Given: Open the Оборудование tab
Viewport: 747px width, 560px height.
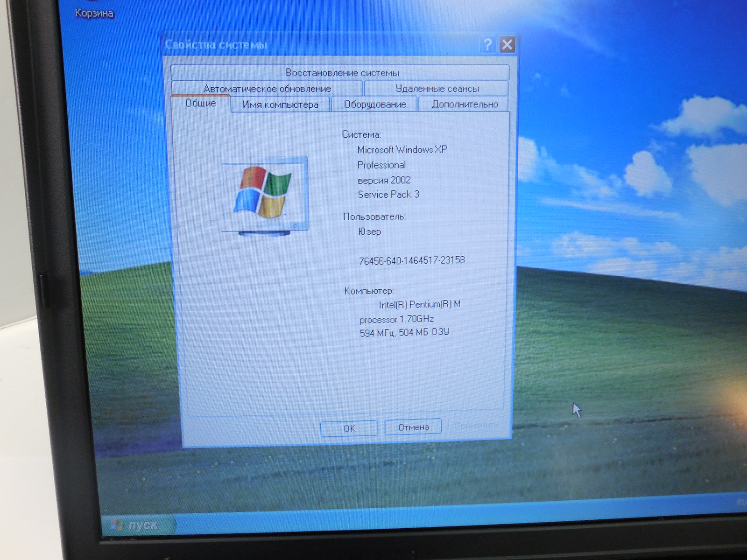Looking at the screenshot, I should [374, 105].
